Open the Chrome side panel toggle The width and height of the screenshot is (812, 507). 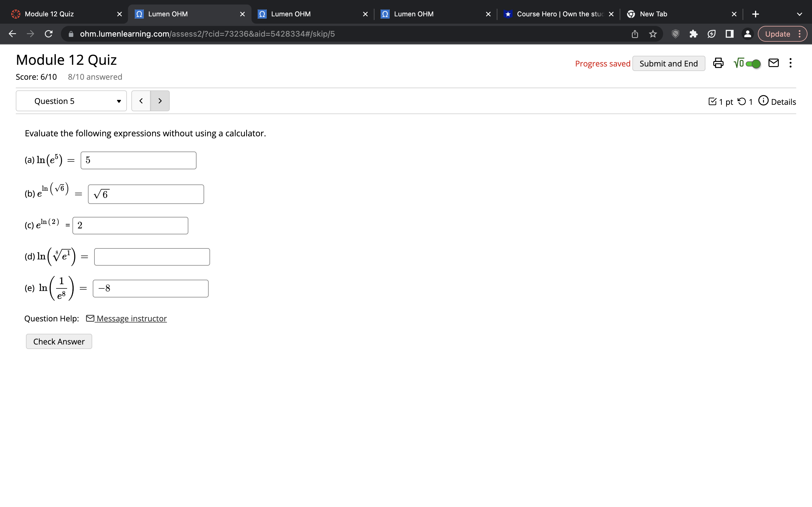[729, 34]
